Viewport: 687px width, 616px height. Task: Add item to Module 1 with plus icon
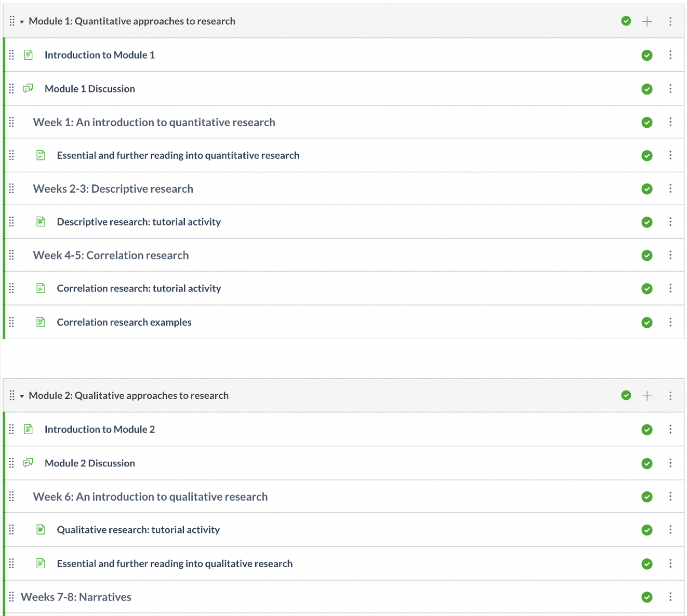point(647,21)
